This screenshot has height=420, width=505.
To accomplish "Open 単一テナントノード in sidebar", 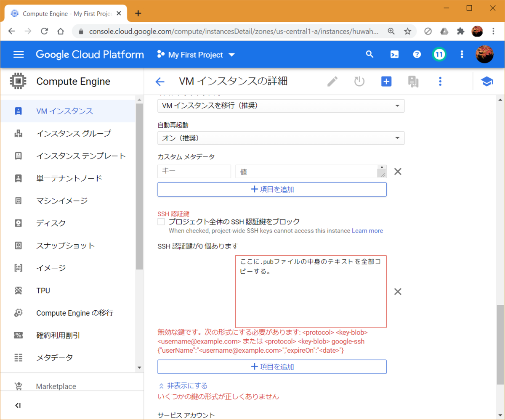I will tap(68, 178).
